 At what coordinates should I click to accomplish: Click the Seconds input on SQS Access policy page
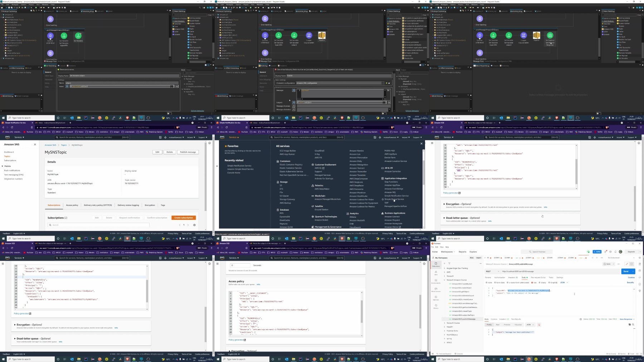240,265
